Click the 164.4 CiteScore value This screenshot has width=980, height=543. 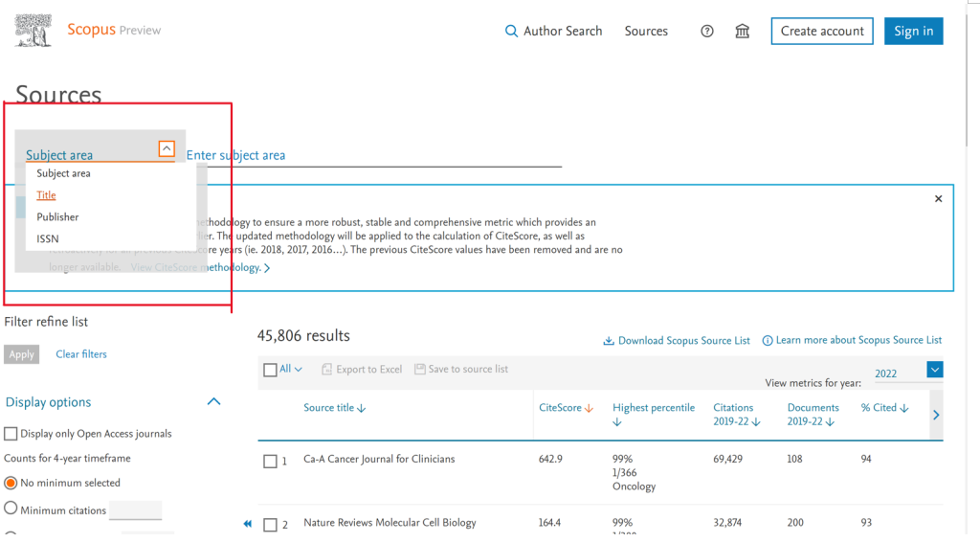(550, 523)
